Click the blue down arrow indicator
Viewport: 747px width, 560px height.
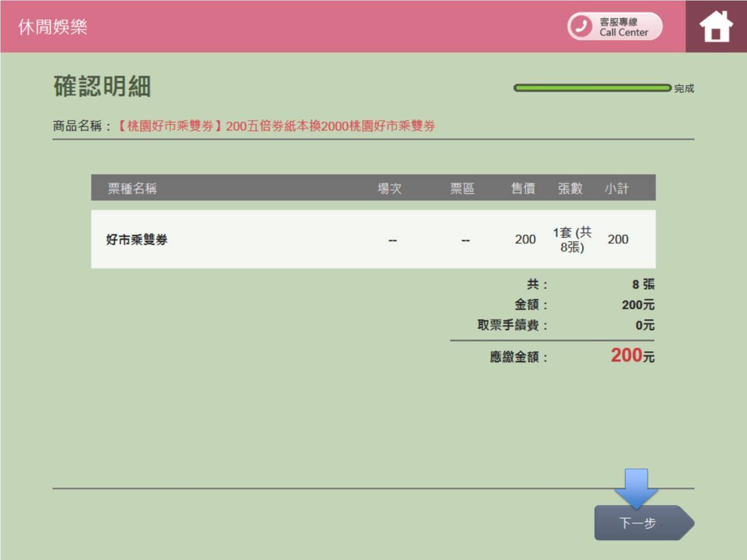(636, 487)
